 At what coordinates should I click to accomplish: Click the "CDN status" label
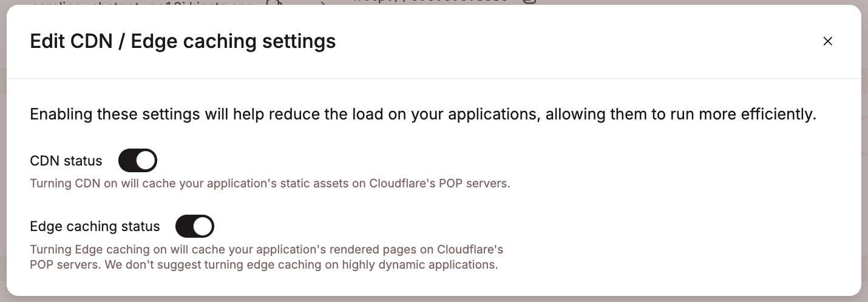66,161
